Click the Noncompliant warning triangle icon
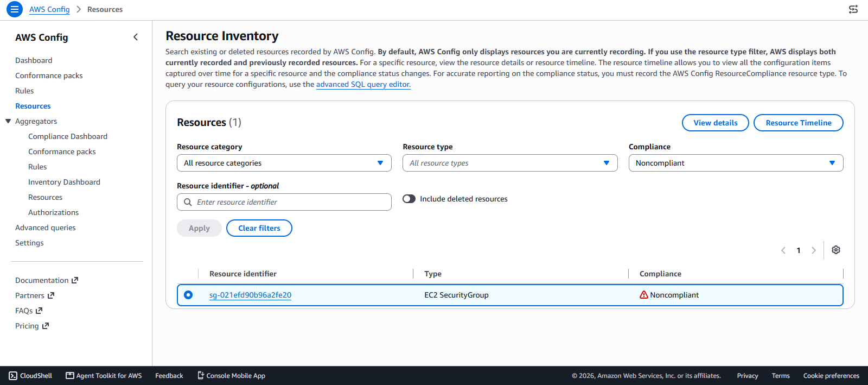Viewport: 868px width, 385px height. point(644,295)
